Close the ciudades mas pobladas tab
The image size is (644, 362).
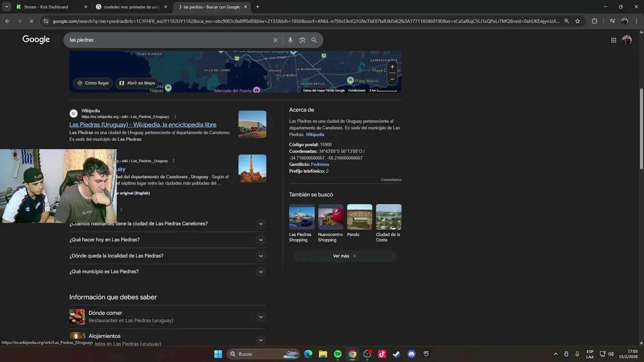(166, 7)
